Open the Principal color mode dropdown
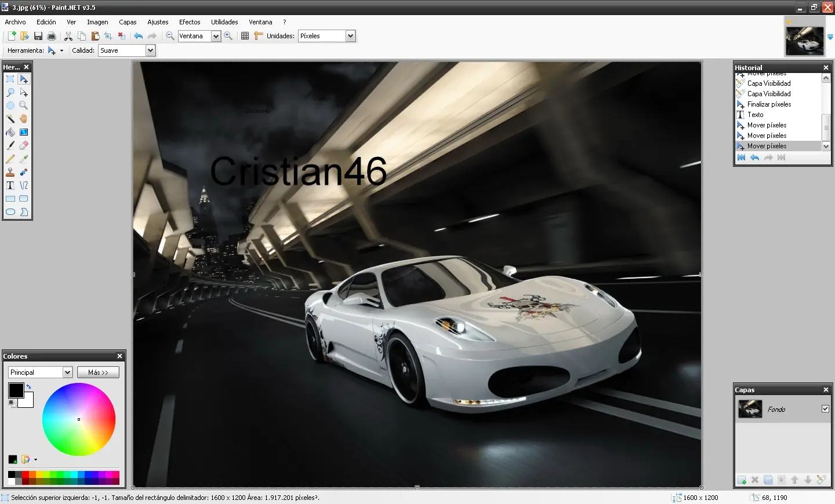Screen dimensions: 835x504 point(67,372)
